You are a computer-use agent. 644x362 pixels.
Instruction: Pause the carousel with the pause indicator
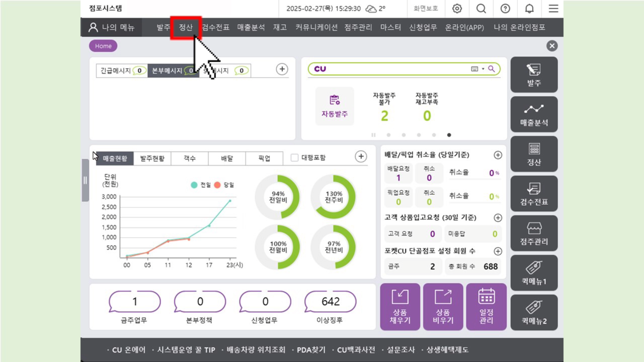pos(373,135)
